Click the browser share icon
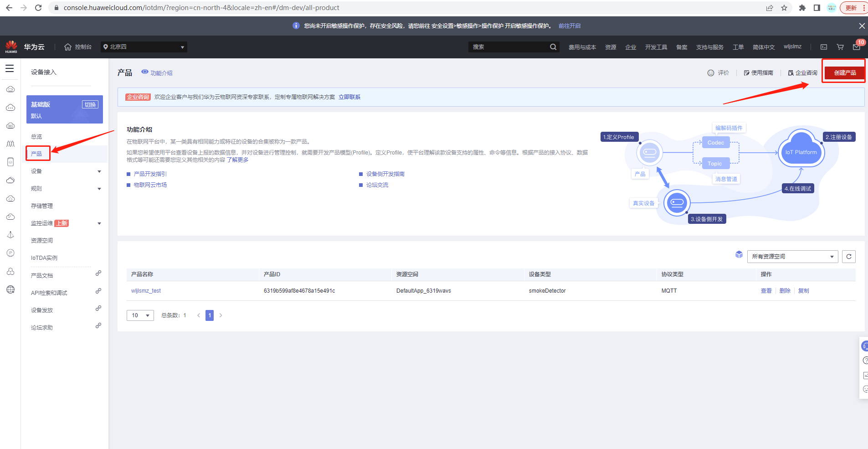 (x=770, y=8)
